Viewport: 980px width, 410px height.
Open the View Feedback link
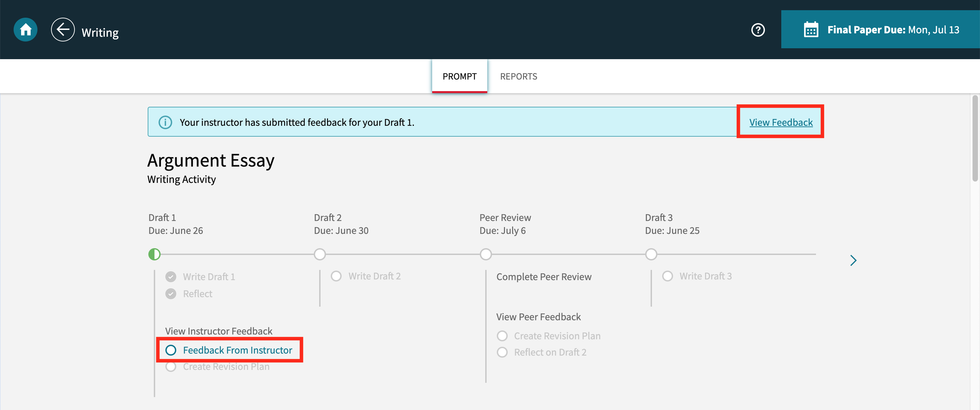(780, 122)
